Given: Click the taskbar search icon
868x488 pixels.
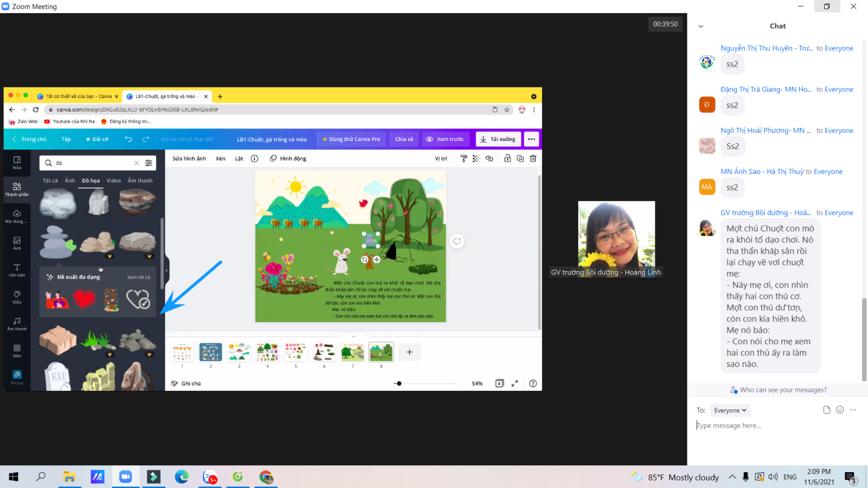Looking at the screenshot, I should click(x=41, y=477).
